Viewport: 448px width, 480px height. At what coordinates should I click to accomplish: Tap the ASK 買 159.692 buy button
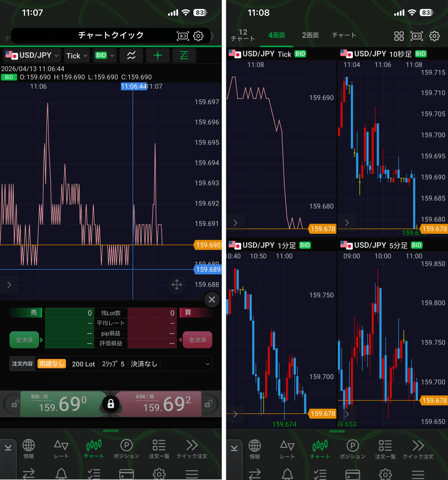159,404
